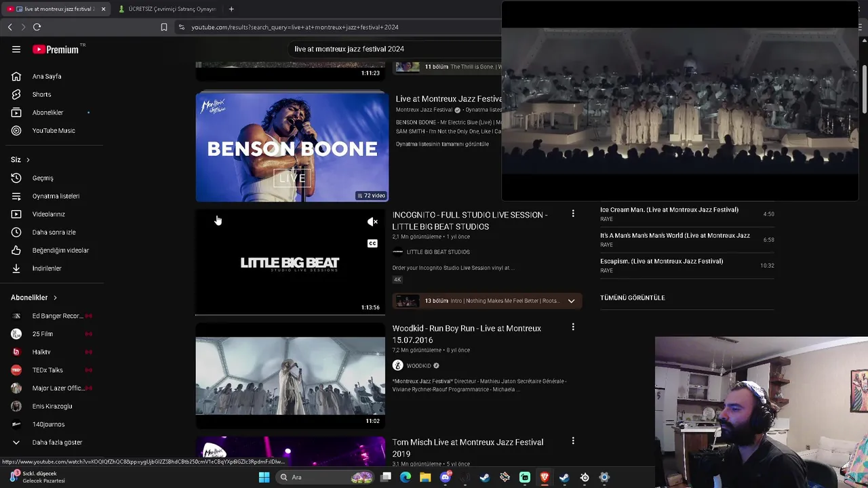868x488 pixels.
Task: Click the mini player video overlay
Action: (x=680, y=102)
